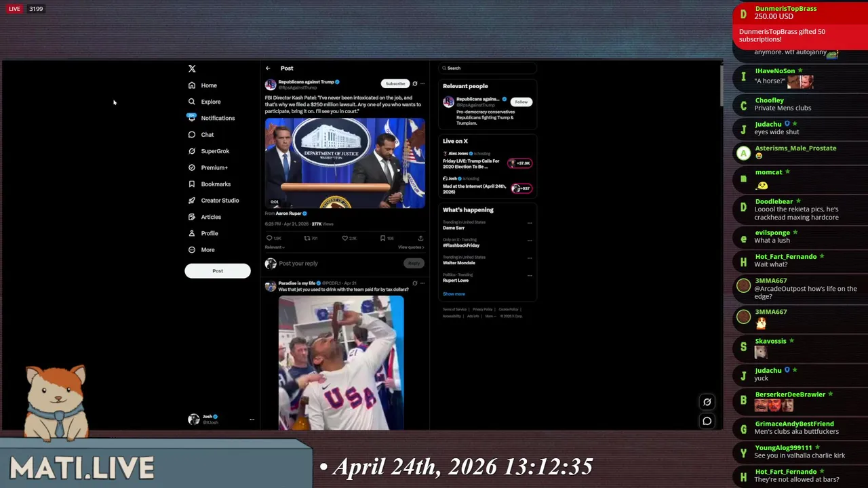Click the Reply button
Image resolution: width=868 pixels, height=488 pixels.
(x=414, y=263)
